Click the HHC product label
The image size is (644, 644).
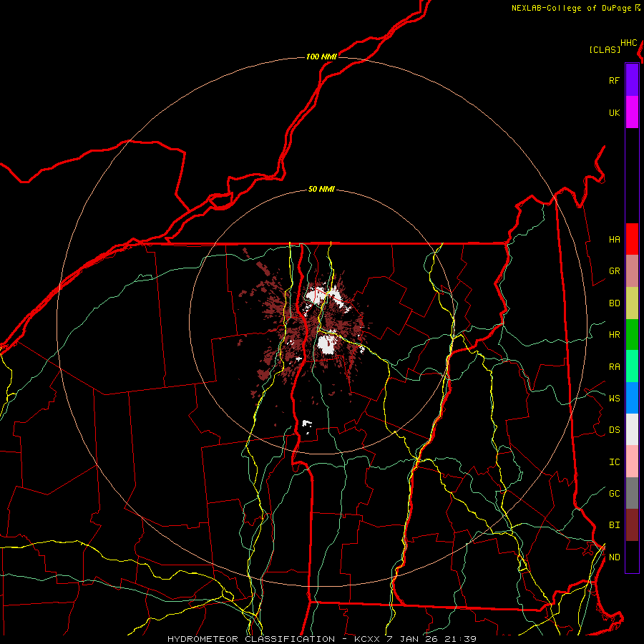point(628,43)
